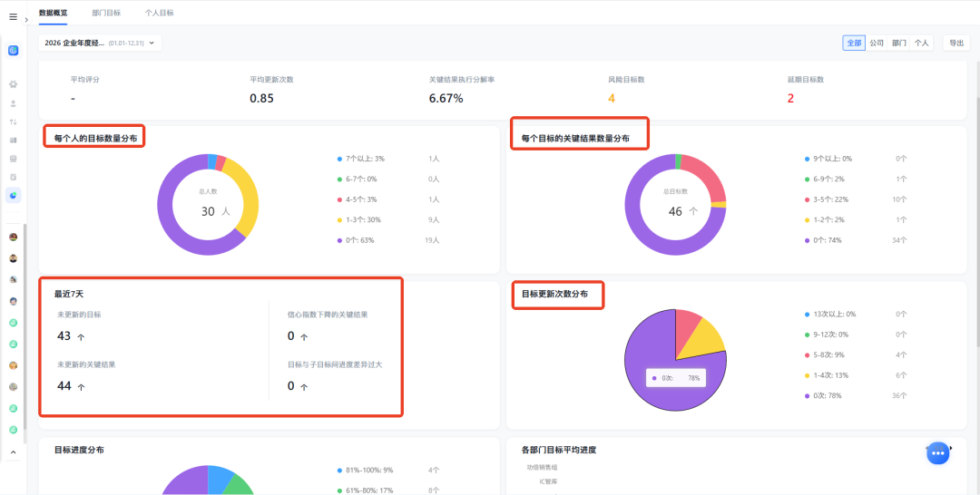Click the 43 个 未更新的目标 count
The width and height of the screenshot is (980, 495).
tap(71, 335)
